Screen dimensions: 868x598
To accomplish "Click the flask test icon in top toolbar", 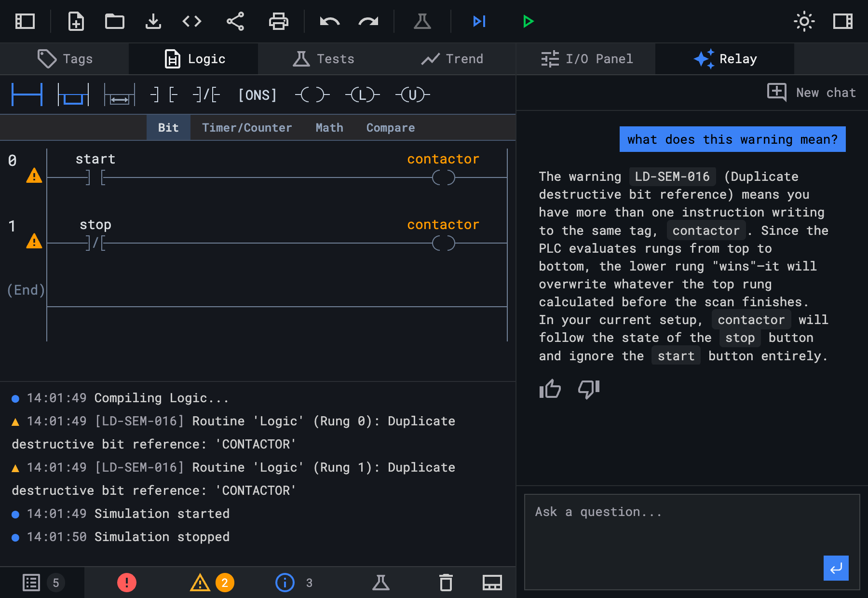I will [x=422, y=21].
